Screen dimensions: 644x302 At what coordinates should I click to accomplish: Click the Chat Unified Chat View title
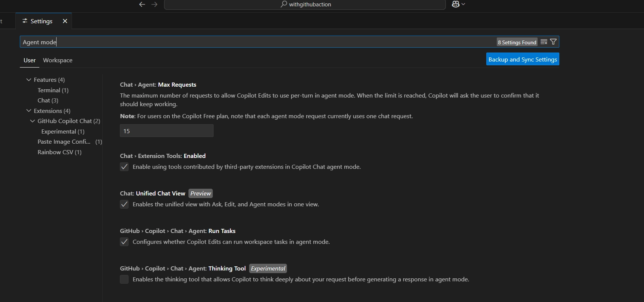pos(152,194)
